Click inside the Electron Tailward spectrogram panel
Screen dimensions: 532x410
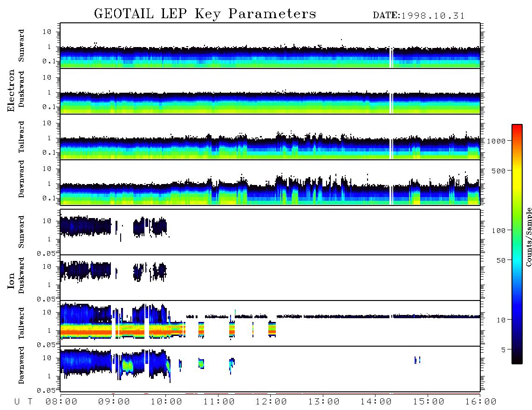coord(270,137)
